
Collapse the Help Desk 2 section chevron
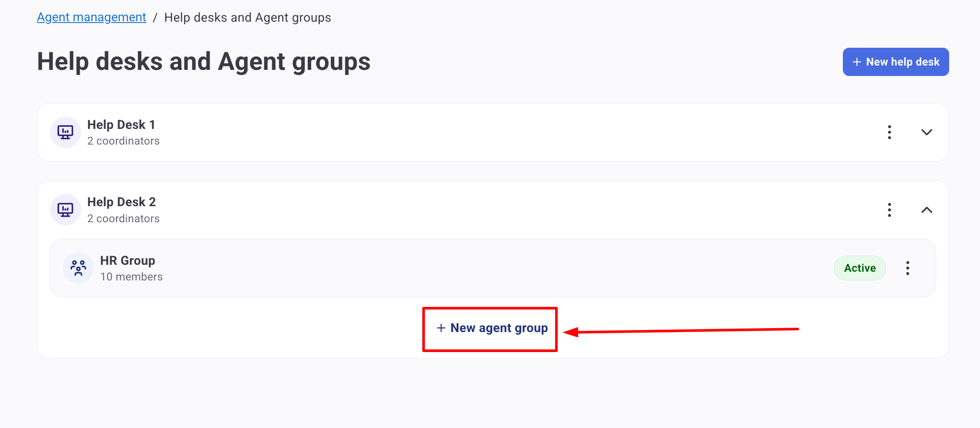(x=927, y=210)
